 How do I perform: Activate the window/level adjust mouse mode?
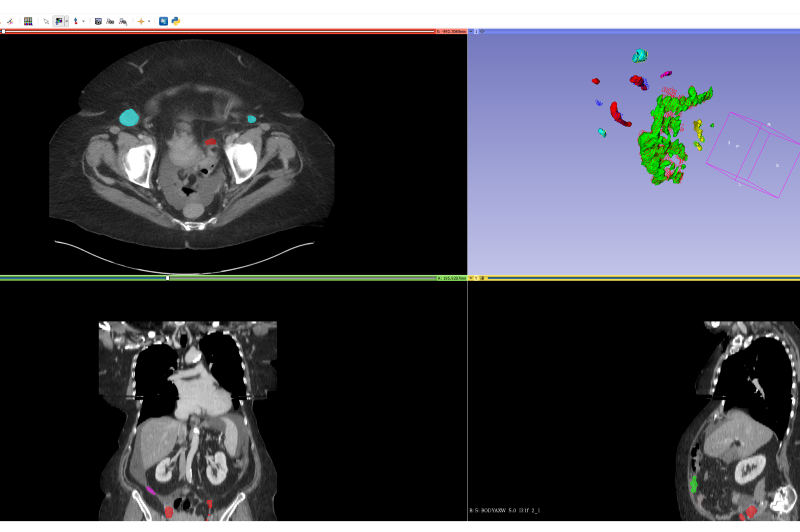[x=59, y=21]
